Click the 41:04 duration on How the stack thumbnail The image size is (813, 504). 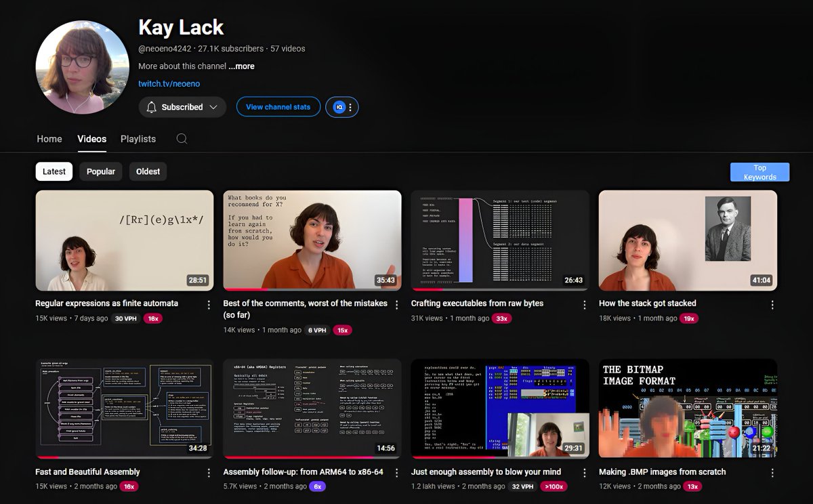pos(762,280)
